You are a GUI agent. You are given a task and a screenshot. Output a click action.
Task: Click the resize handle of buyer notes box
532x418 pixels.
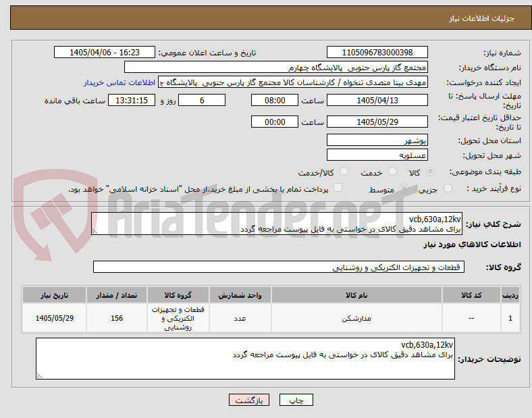(x=39, y=376)
